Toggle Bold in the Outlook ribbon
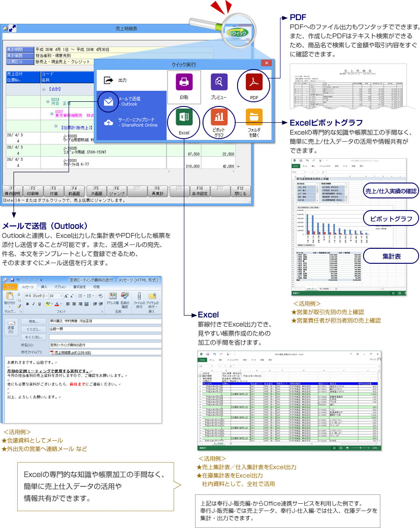This screenshot has width=420, height=528. click(27, 304)
